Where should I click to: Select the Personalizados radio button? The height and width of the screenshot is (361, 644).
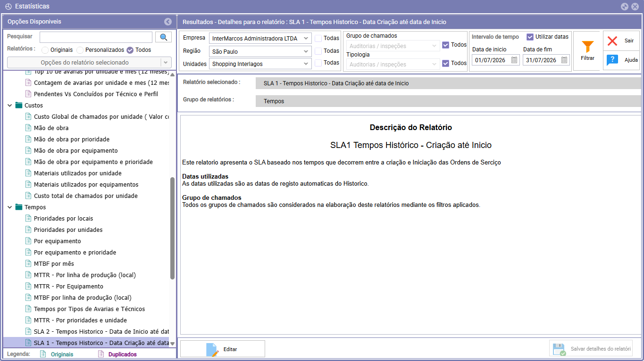click(80, 50)
